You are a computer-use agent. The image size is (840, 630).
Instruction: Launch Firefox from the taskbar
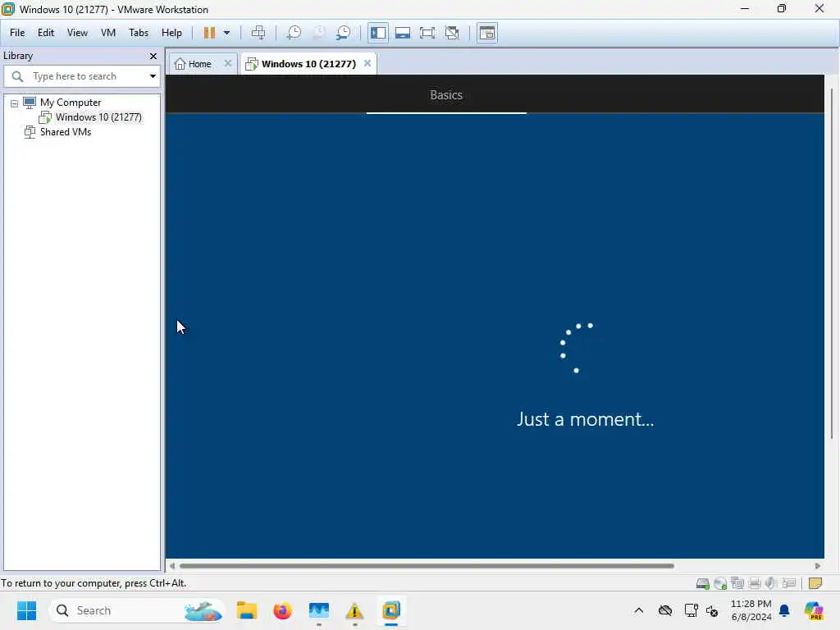click(282, 610)
